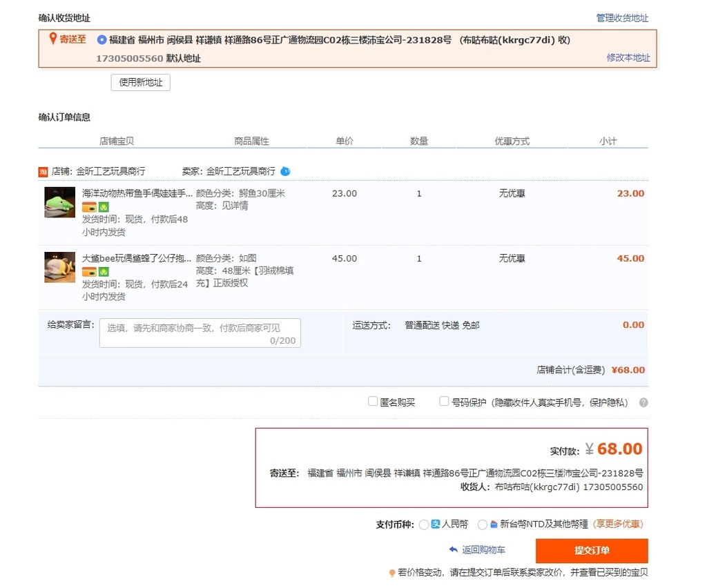Click the green badge under crocodile toy
The height and width of the screenshot is (588, 707).
tap(104, 207)
